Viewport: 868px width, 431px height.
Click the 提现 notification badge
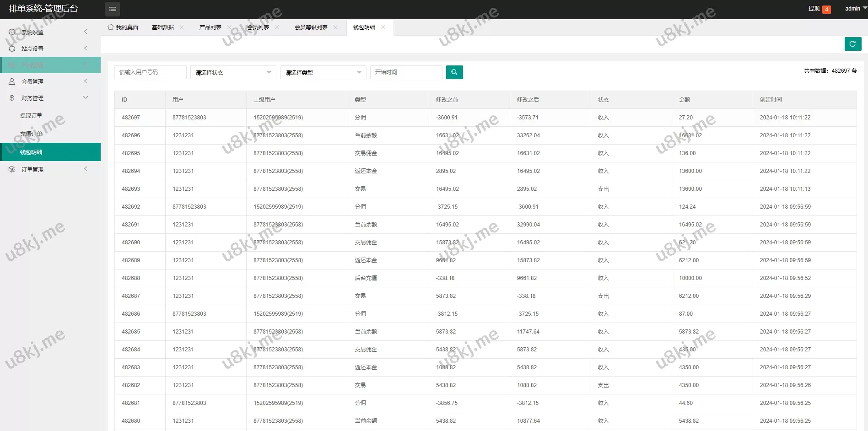coord(826,9)
